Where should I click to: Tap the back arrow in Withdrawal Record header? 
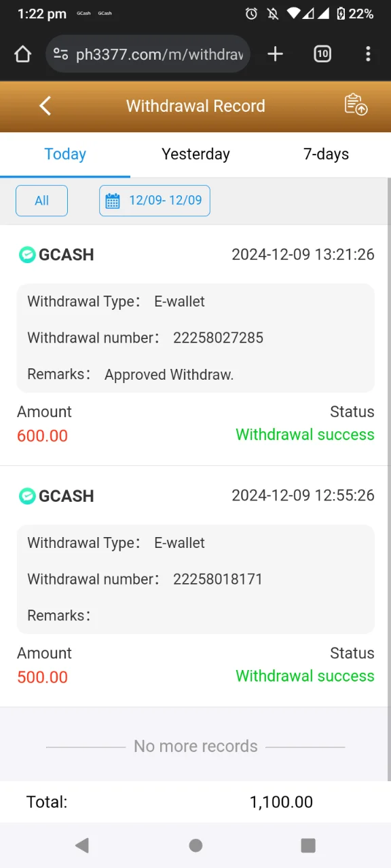[x=45, y=106]
